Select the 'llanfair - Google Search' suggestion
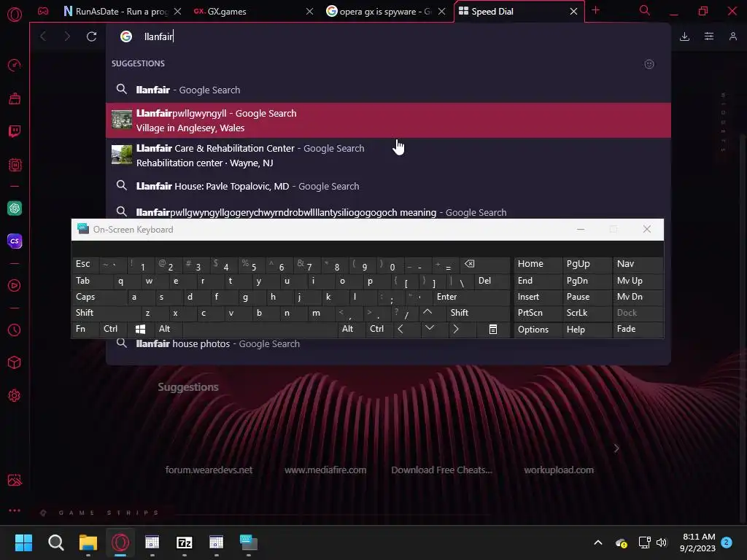The image size is (747, 560). click(x=388, y=90)
